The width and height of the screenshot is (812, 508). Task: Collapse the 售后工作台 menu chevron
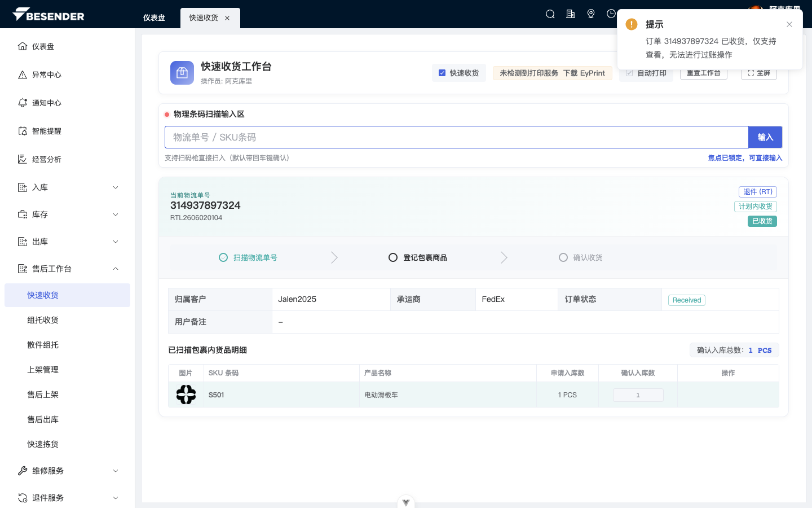tap(116, 269)
